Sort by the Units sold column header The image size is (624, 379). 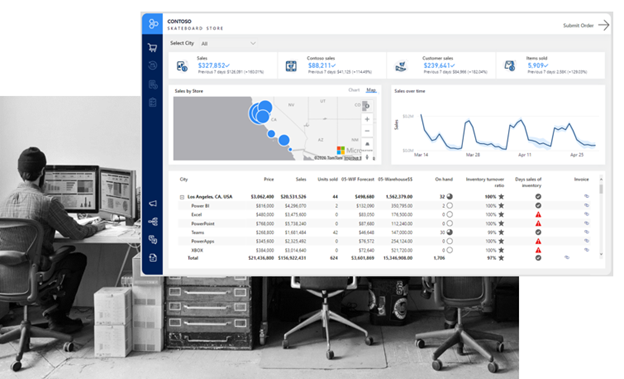[x=328, y=179]
